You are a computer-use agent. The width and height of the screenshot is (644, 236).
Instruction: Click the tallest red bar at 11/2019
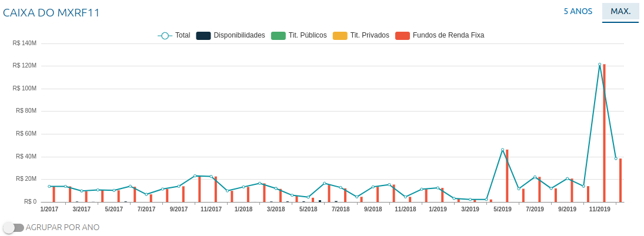(x=604, y=133)
